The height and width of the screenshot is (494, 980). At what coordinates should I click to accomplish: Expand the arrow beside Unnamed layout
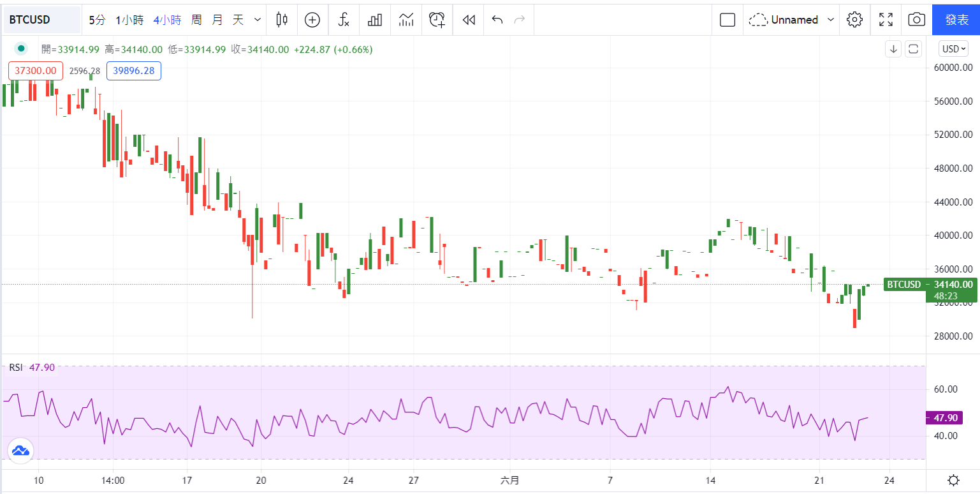point(831,20)
